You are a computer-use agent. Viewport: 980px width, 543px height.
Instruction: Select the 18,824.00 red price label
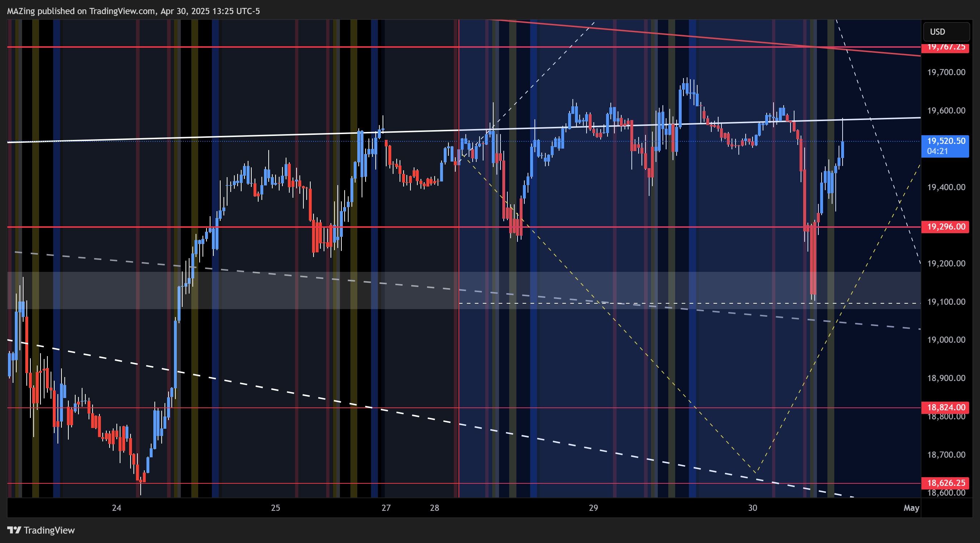click(945, 408)
